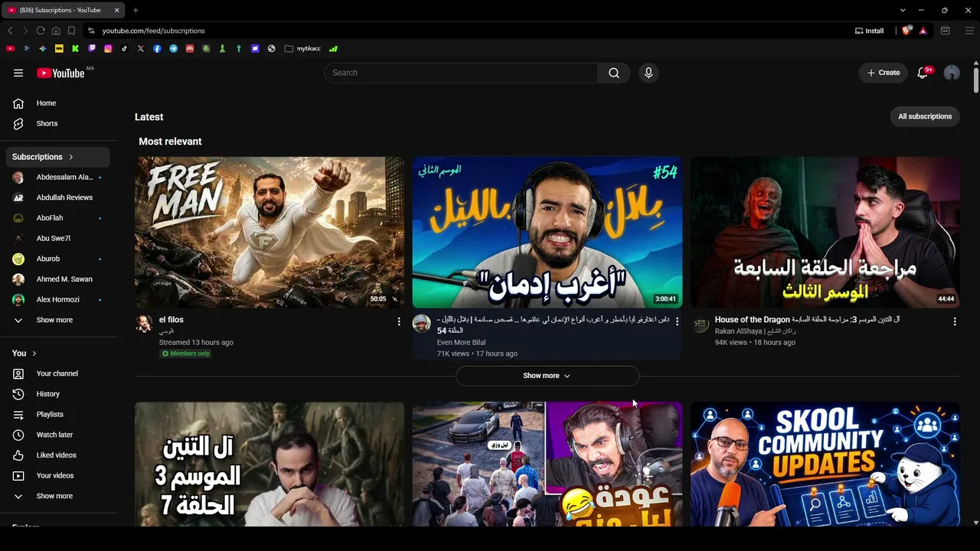Open the TikTok bookmark
The width and height of the screenshot is (980, 551).
pos(124,48)
